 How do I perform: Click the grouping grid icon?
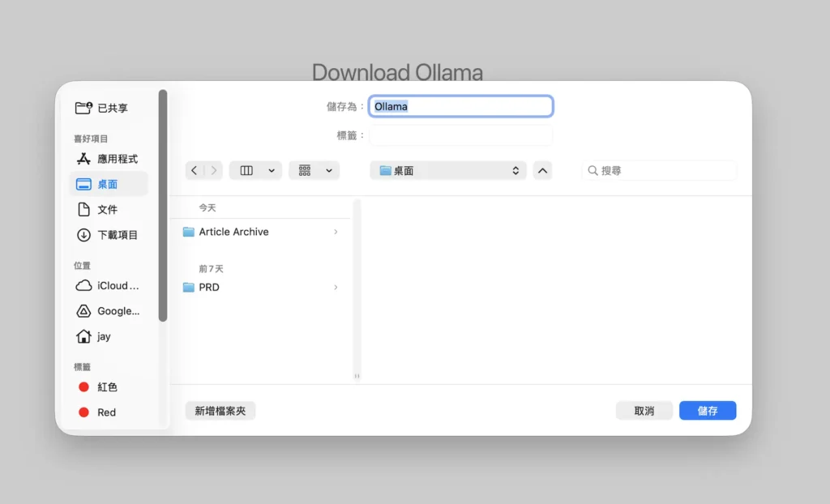[305, 170]
